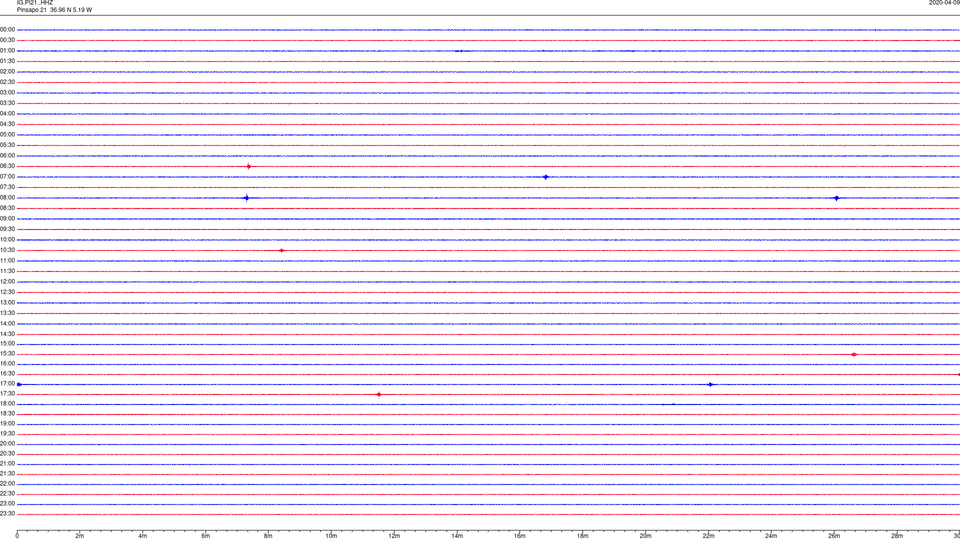960x540 pixels.
Task: Click the 12m tick label on the time axis
Action: [x=394, y=536]
